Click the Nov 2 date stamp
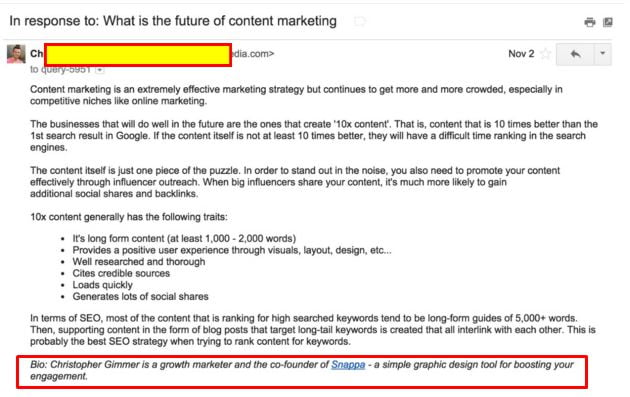This screenshot has height=397, width=630. tap(521, 54)
